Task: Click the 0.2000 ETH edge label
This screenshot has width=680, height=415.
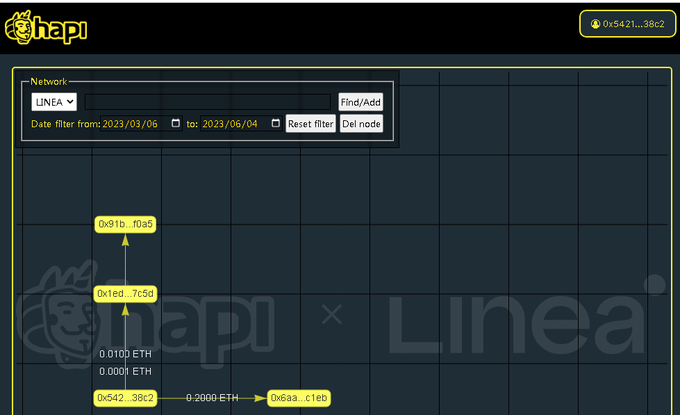Action: pyautogui.click(x=212, y=398)
